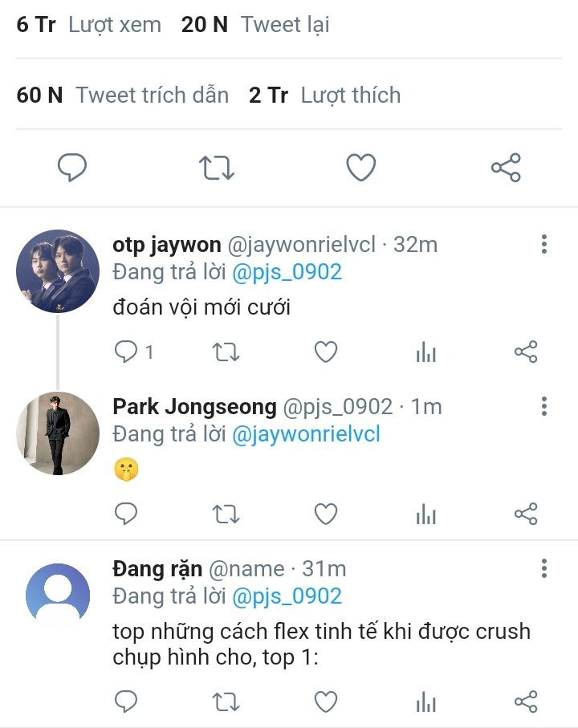View analytics for Đang rặn's reply
Screen dimensions: 578x728
coord(425,702)
